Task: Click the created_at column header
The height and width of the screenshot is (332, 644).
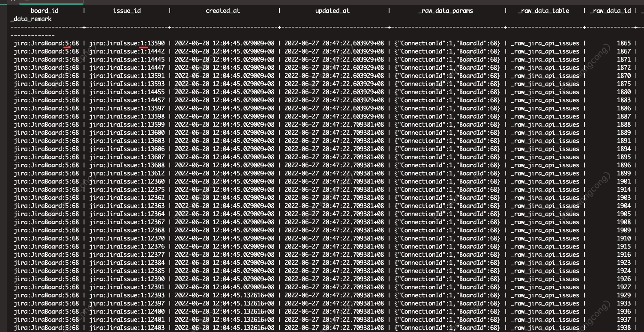Action: 223,11
